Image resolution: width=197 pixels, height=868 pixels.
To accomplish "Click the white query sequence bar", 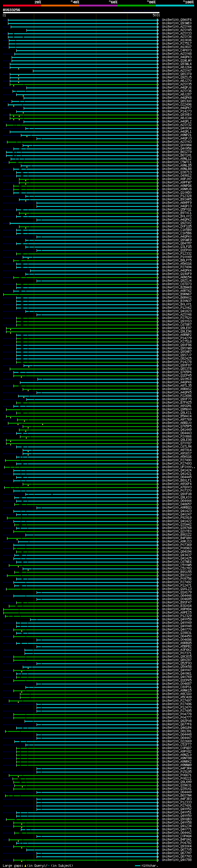I will tap(81, 12).
